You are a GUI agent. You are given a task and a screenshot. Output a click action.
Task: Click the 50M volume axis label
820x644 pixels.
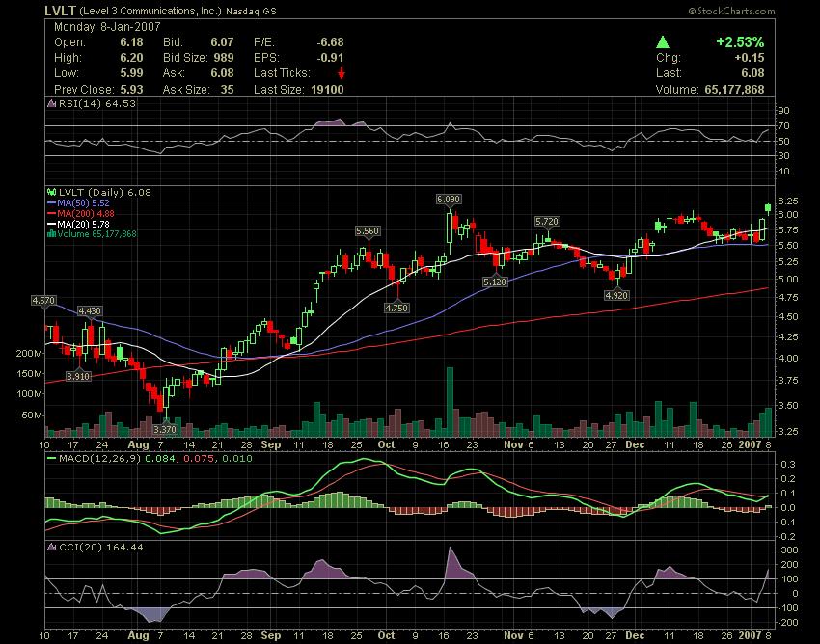pyautogui.click(x=32, y=416)
